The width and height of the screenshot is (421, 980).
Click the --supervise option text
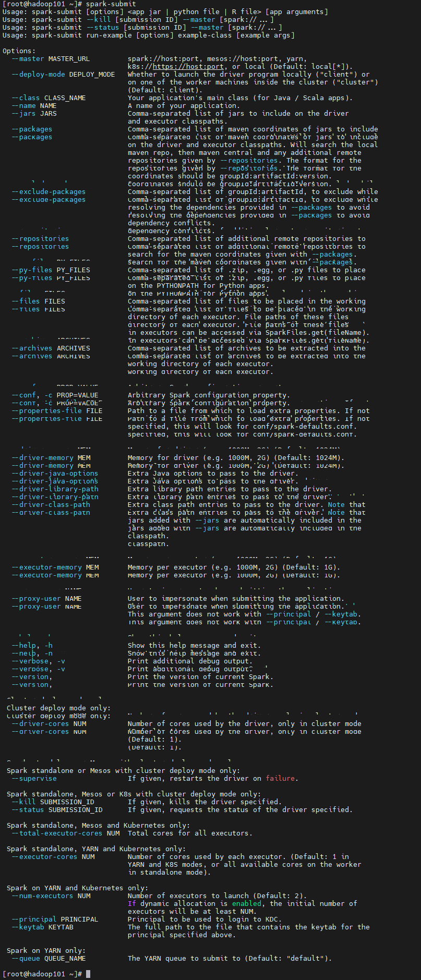click(34, 779)
